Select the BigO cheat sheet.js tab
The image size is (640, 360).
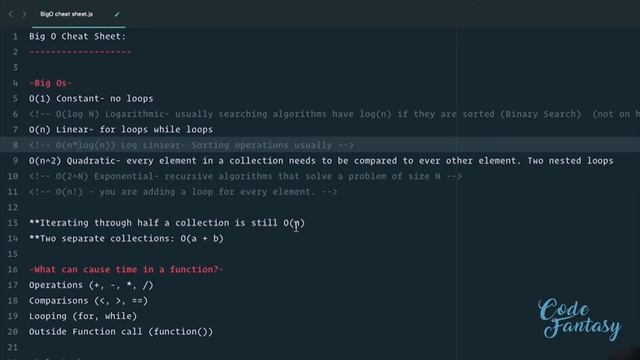pyautogui.click(x=67, y=14)
